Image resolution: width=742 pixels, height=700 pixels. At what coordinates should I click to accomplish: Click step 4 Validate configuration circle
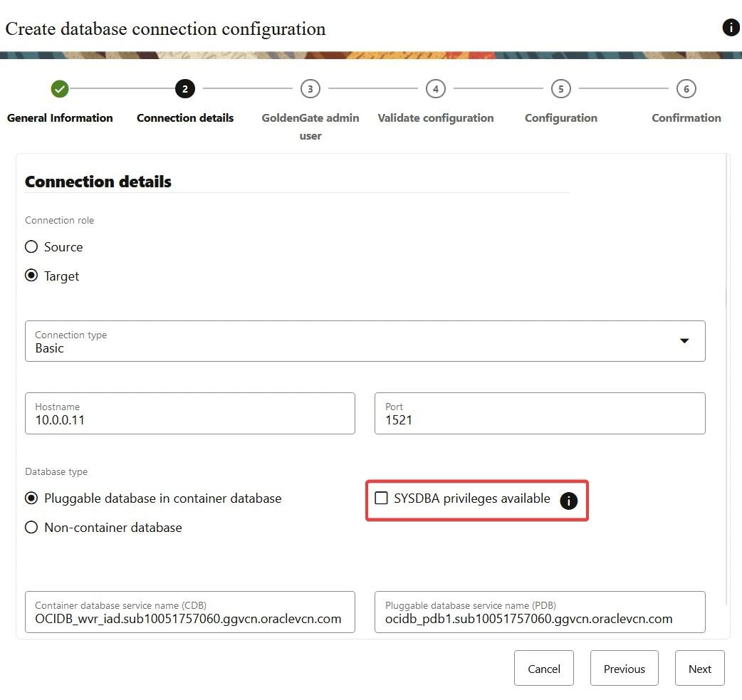(x=435, y=89)
